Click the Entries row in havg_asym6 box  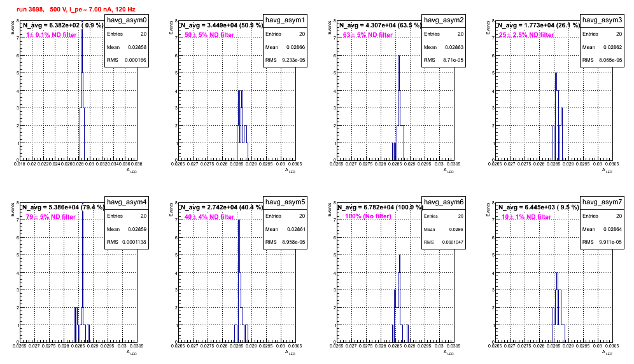(x=444, y=216)
